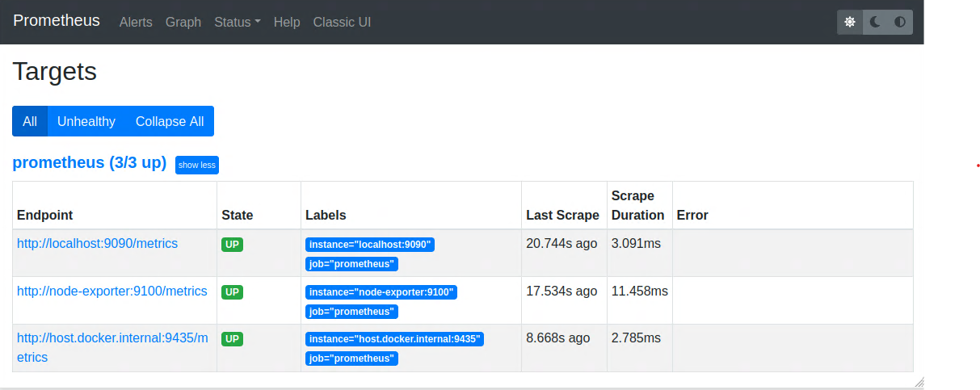Click the instance="localhost:9090" label badge

click(370, 245)
